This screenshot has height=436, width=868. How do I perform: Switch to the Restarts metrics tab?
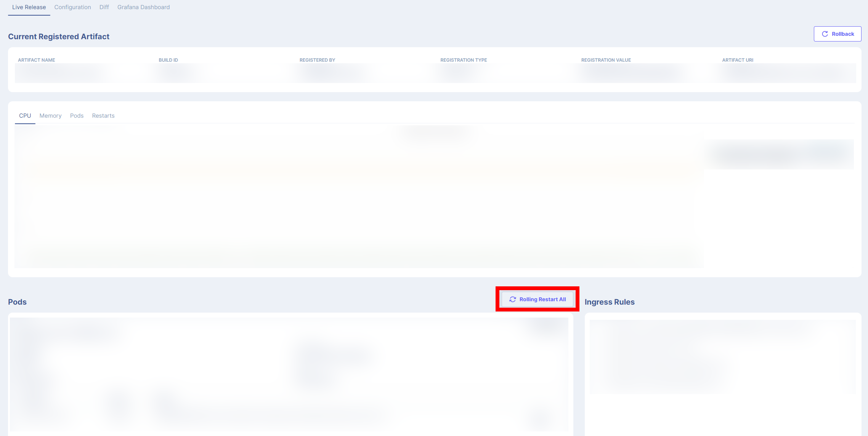(103, 116)
